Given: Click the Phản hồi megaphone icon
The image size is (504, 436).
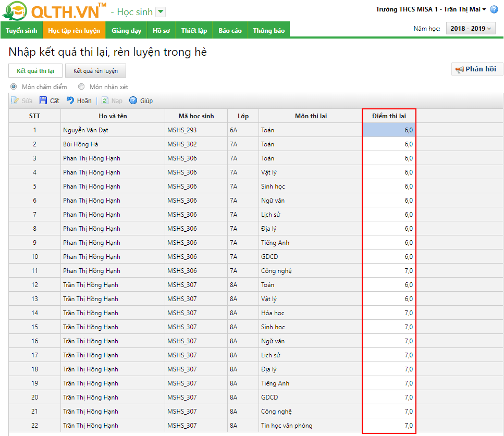Looking at the screenshot, I should tap(460, 69).
